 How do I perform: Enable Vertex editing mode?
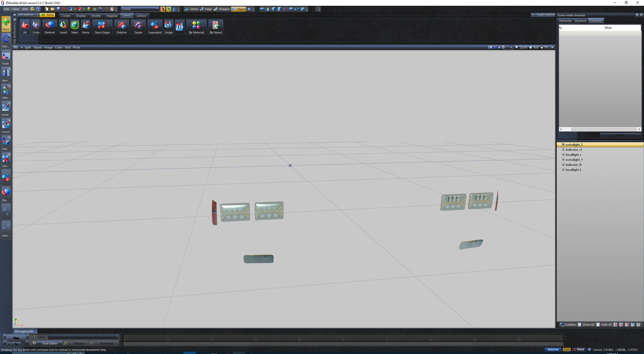[192, 9]
